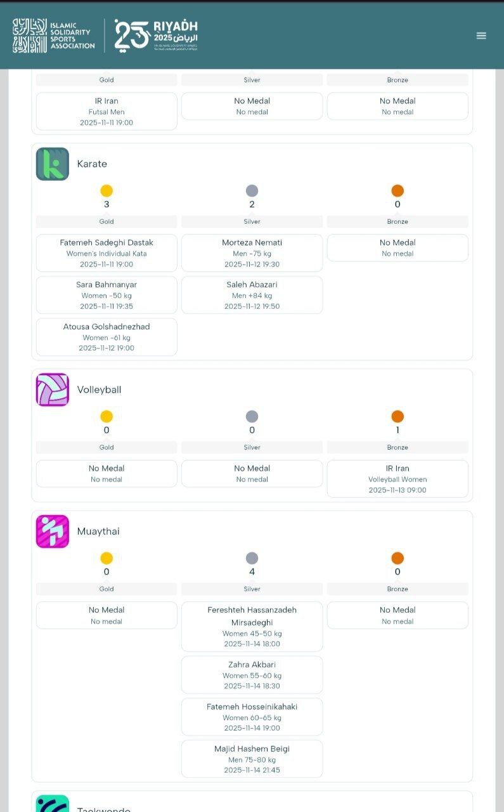The image size is (504, 812).
Task: Open Morteza Nemati Men -75 kg card
Action: tap(252, 252)
